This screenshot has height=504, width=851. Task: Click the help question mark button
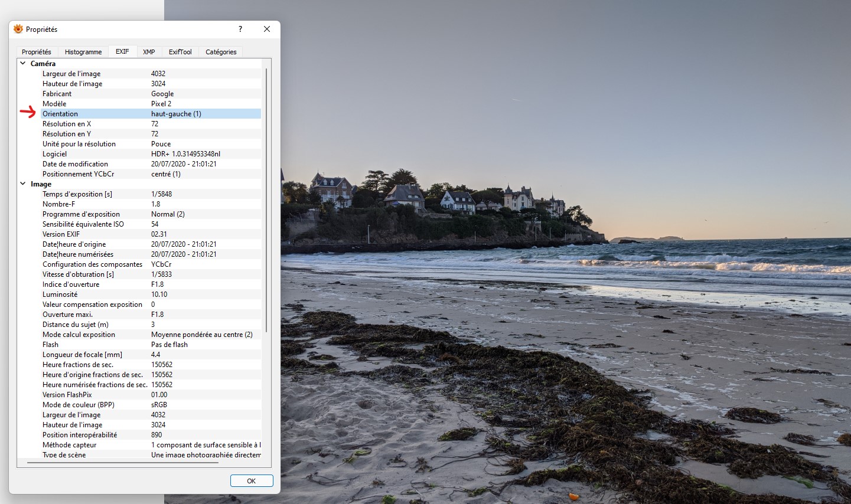pyautogui.click(x=240, y=29)
